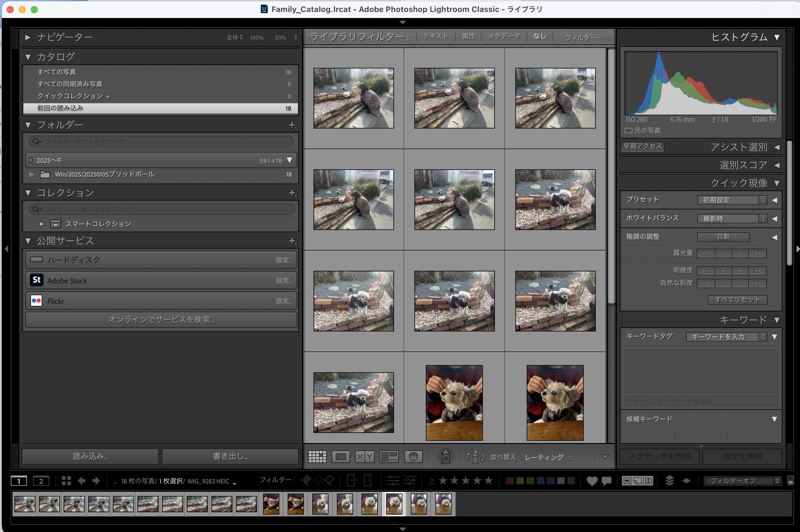The height and width of the screenshot is (532, 800).
Task: Filter by liked heart icon
Action: click(x=592, y=481)
